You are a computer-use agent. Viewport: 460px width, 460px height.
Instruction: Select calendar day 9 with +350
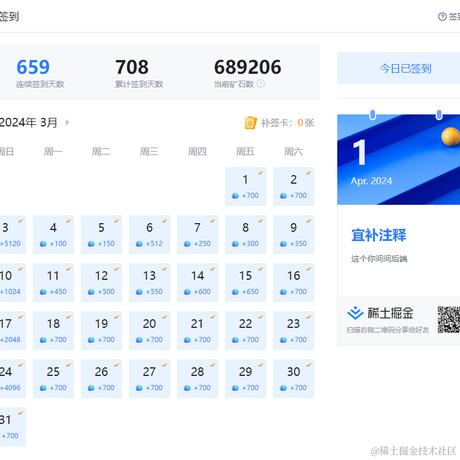293,234
